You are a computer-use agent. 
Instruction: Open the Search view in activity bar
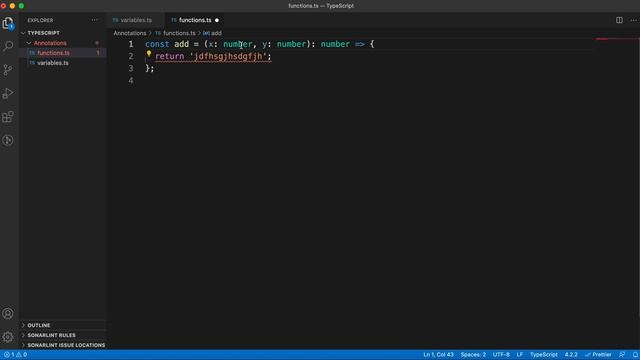pos(8,46)
